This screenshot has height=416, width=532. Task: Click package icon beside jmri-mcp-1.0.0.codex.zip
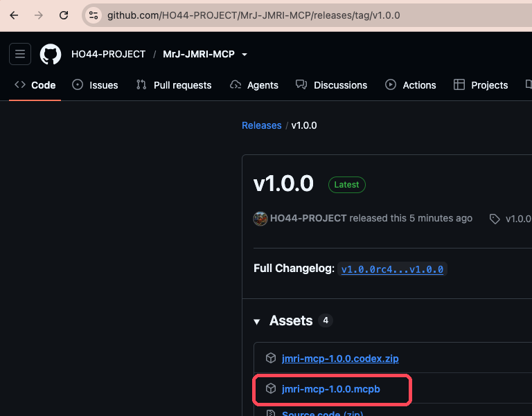point(271,358)
